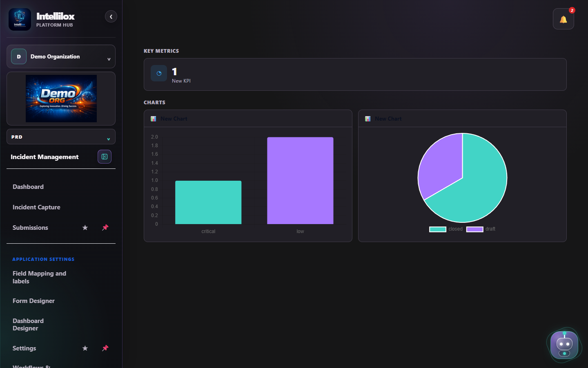Open Submissions page
The image size is (588, 368).
[30, 228]
